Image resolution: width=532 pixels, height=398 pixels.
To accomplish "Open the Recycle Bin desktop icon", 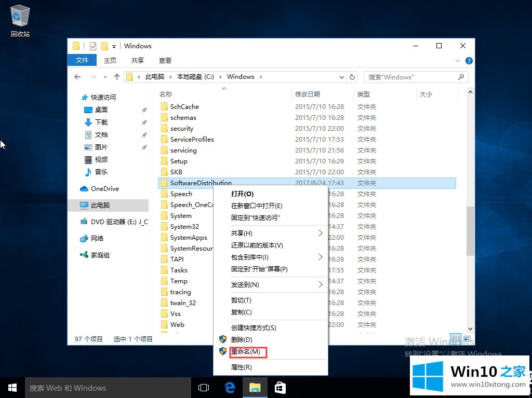I will (x=20, y=21).
